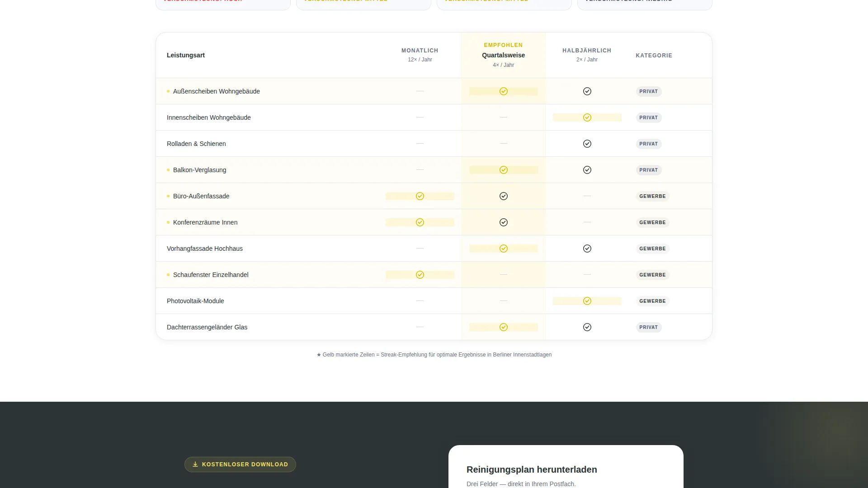The width and height of the screenshot is (868, 488).
Task: Click the Drei Felder subtitle text
Action: [x=521, y=484]
